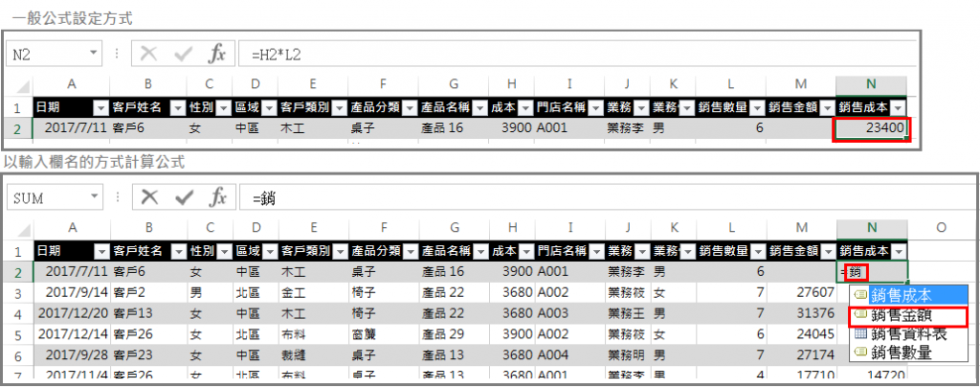Select column N header in the =H2*L2 sheet
Screen dimensions: 980x388
click(x=871, y=85)
